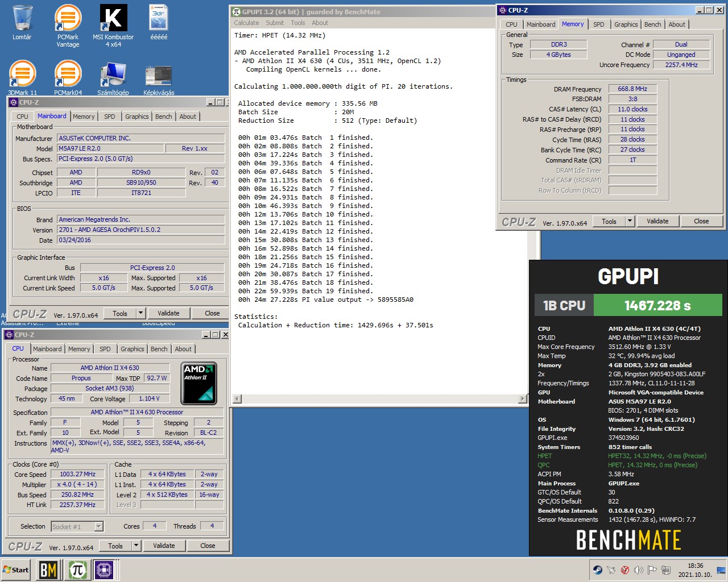Click GPUPI horizontal scrollbar right arrow
Viewport: 728px width, 582px height.
pyautogui.click(x=523, y=399)
